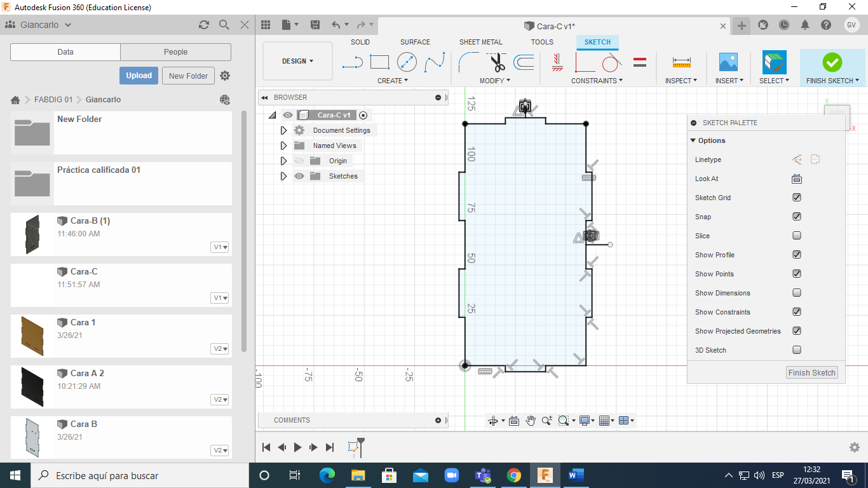The width and height of the screenshot is (868, 488).
Task: Expand the Document Settings tree node
Action: [x=283, y=130]
